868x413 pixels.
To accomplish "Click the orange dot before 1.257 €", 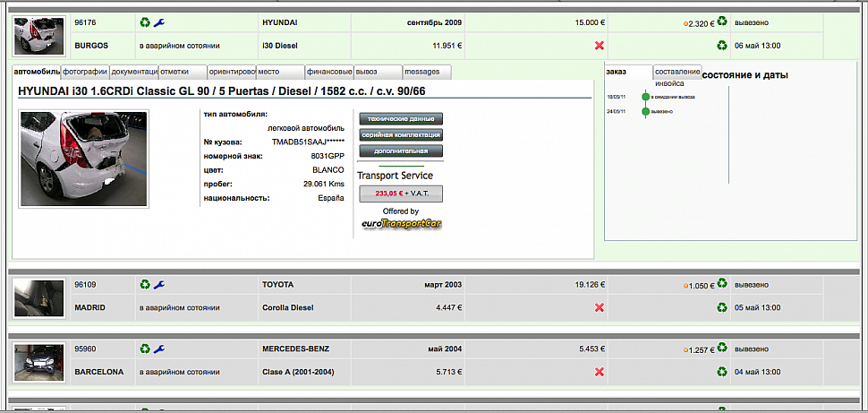I will tap(685, 350).
